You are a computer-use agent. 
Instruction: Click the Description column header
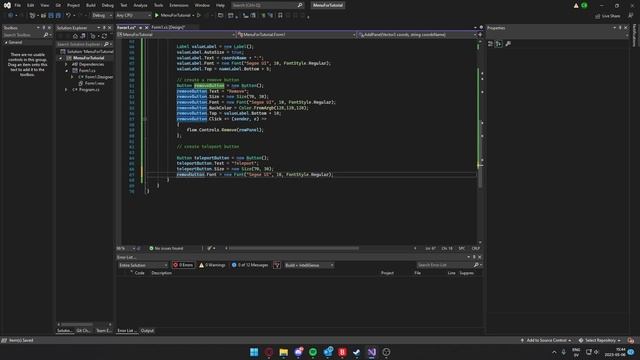(x=162, y=273)
